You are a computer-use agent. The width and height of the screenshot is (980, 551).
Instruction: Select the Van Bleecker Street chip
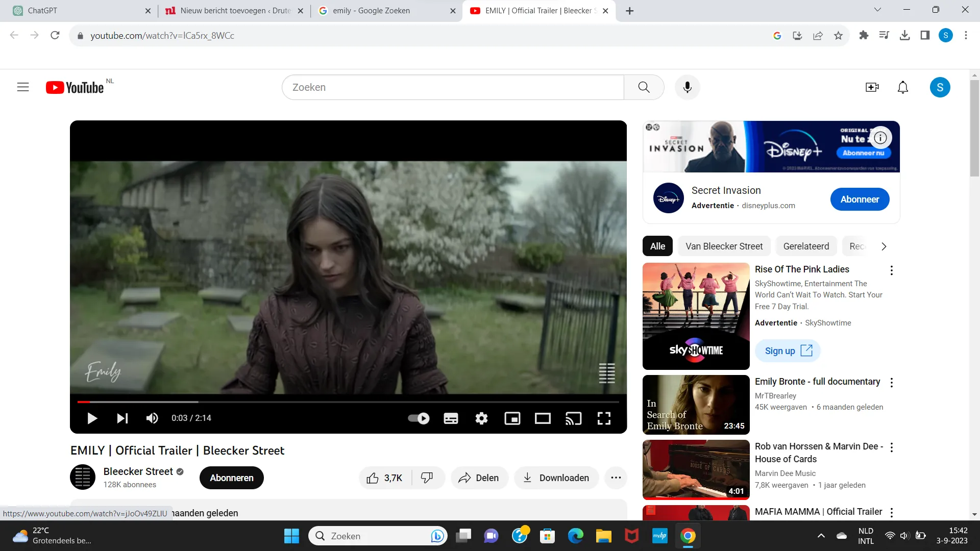724,246
